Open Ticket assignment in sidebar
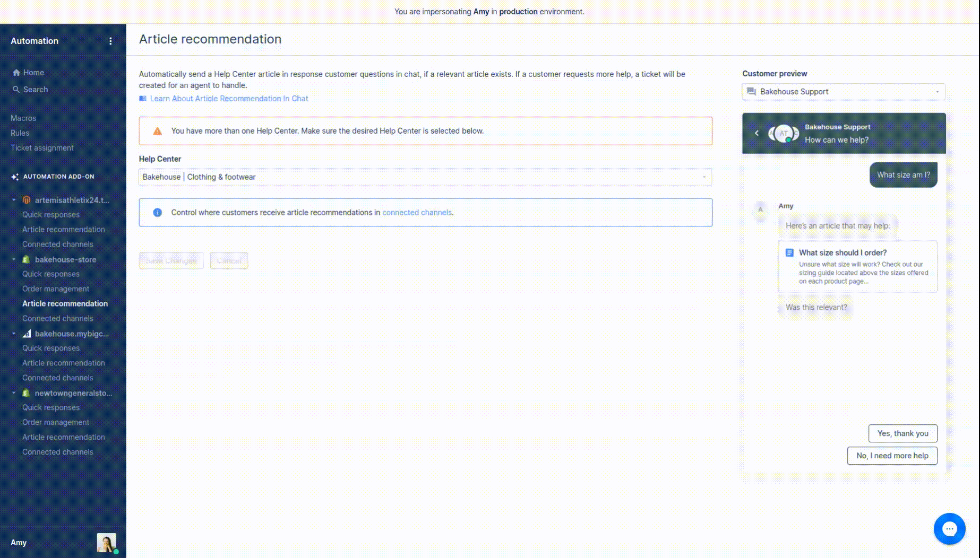This screenshot has height=558, width=980. click(42, 148)
